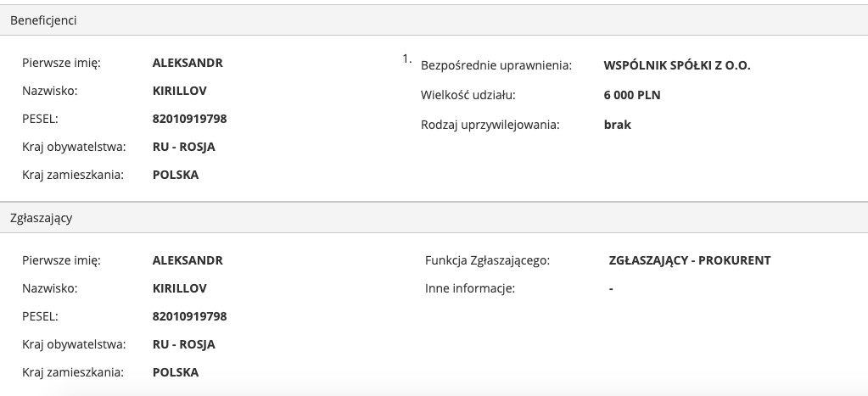Click the 'brak' privilege type value

point(617,125)
